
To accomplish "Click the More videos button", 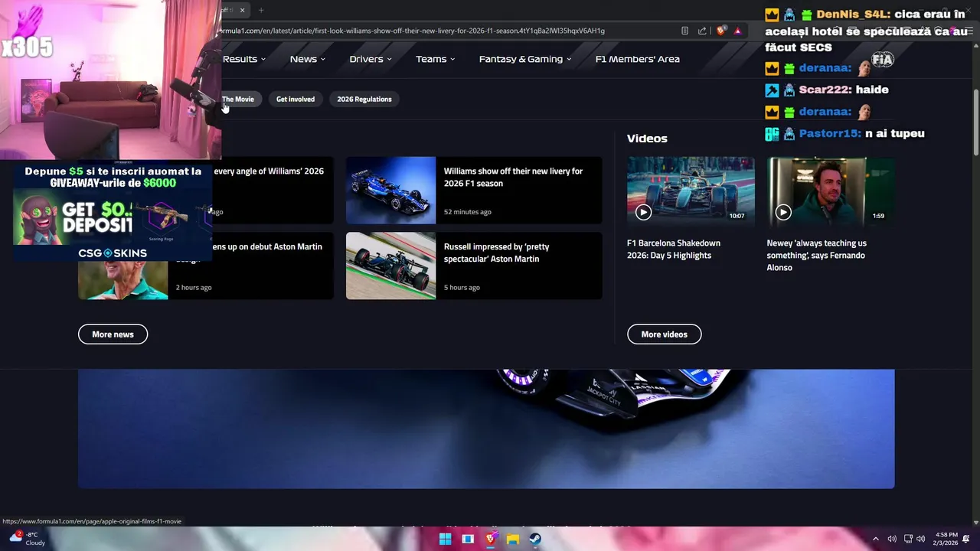I will tap(664, 334).
